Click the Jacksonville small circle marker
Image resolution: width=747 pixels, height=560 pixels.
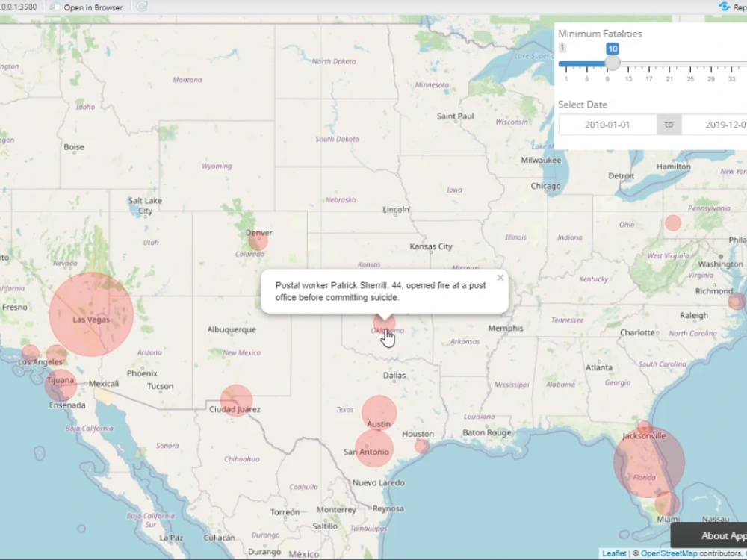pyautogui.click(x=645, y=427)
